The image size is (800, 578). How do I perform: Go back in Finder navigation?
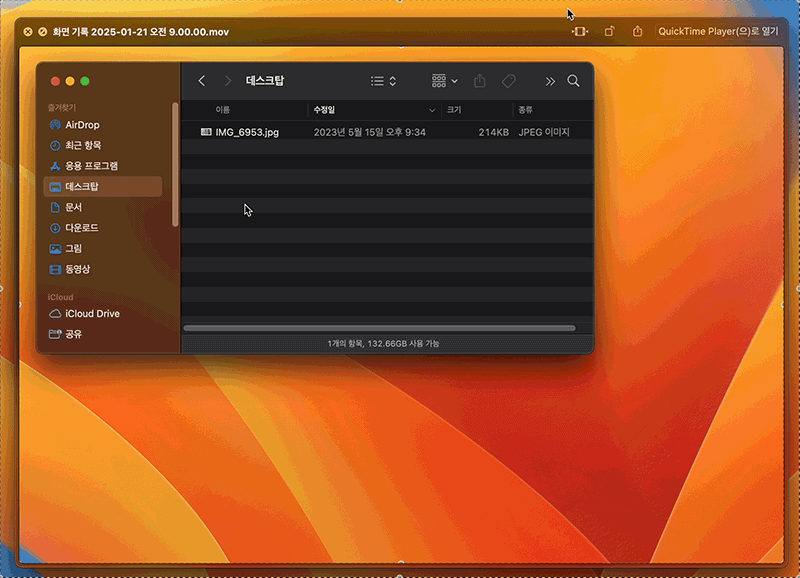tap(202, 81)
